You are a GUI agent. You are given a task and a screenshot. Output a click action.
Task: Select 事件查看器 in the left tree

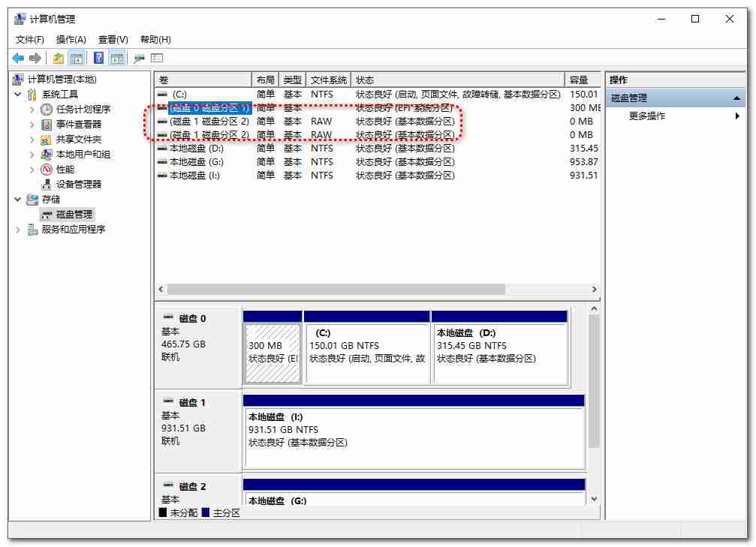pyautogui.click(x=78, y=125)
